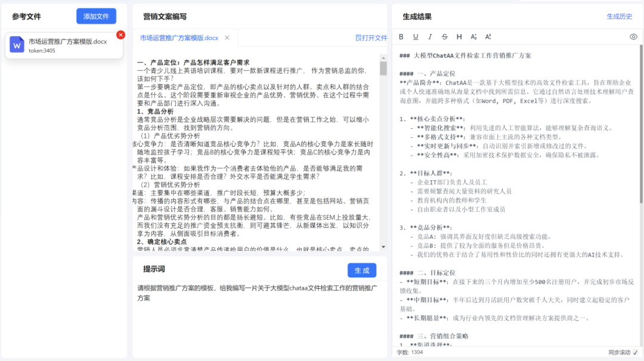Toggle the 同步滚动 checkbox
This screenshot has width=644, height=361.
point(636,353)
